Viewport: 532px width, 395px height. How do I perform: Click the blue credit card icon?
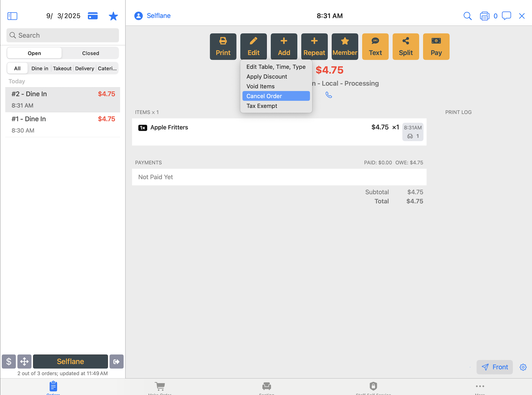click(93, 16)
